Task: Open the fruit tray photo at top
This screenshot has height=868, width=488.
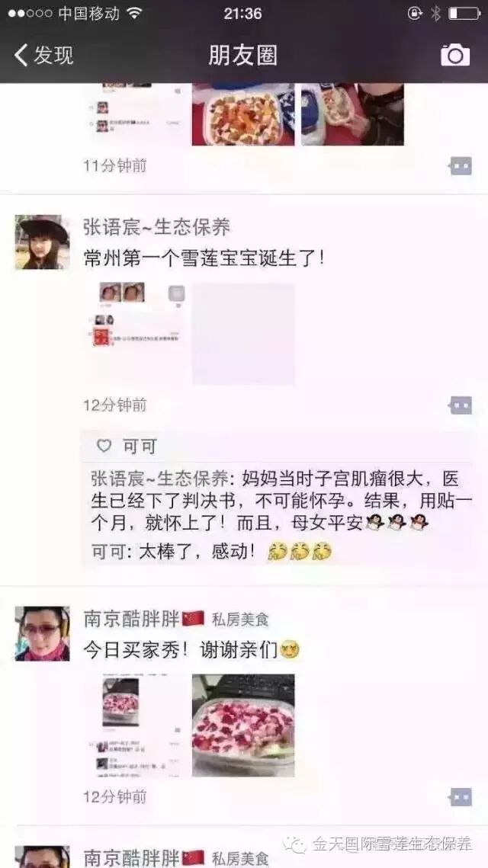Action: click(243, 114)
